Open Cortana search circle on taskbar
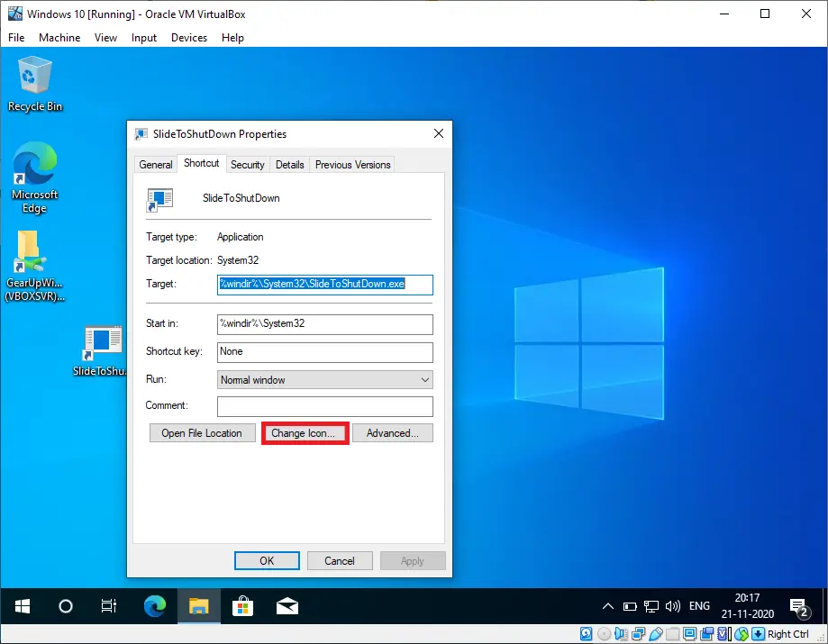 66,606
